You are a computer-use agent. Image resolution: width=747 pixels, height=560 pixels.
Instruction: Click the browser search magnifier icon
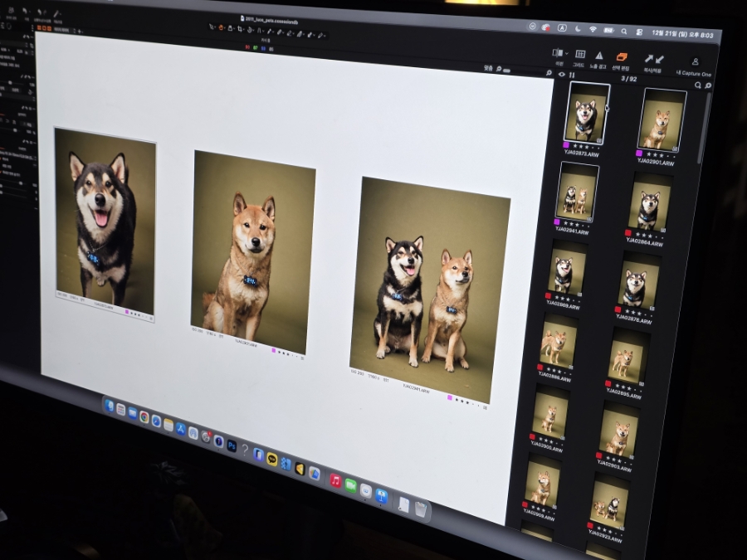coord(698,85)
